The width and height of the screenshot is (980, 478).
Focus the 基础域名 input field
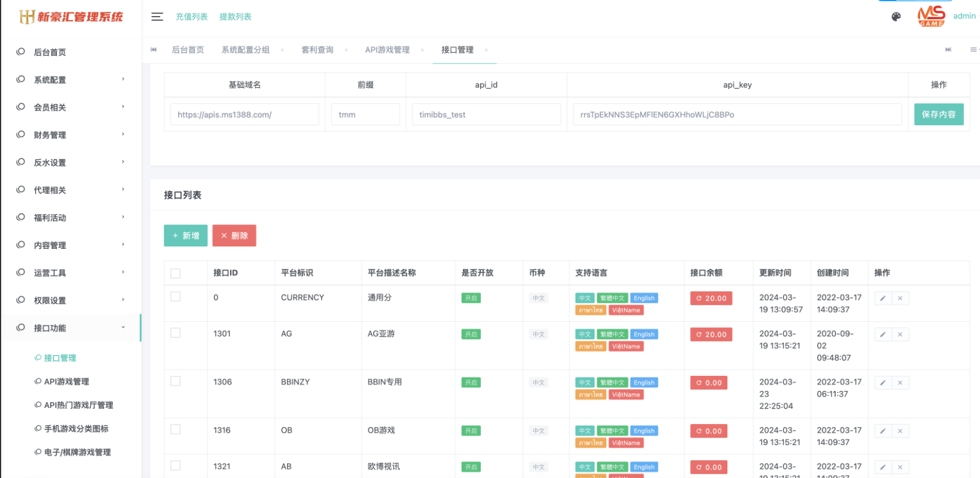[245, 115]
